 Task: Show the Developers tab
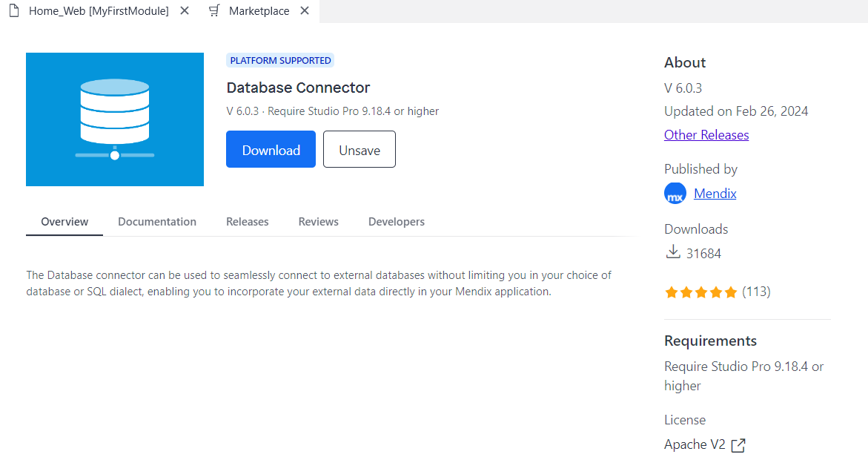pos(397,222)
